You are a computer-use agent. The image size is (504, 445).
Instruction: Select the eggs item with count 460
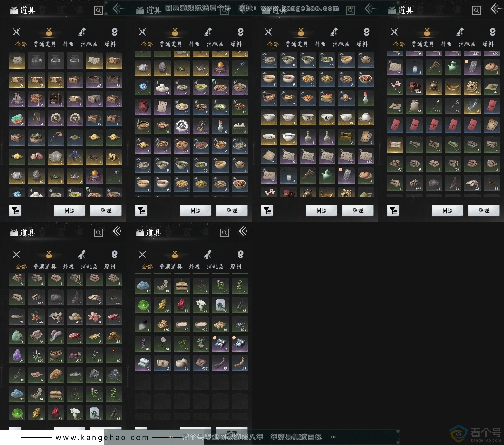[x=75, y=317]
